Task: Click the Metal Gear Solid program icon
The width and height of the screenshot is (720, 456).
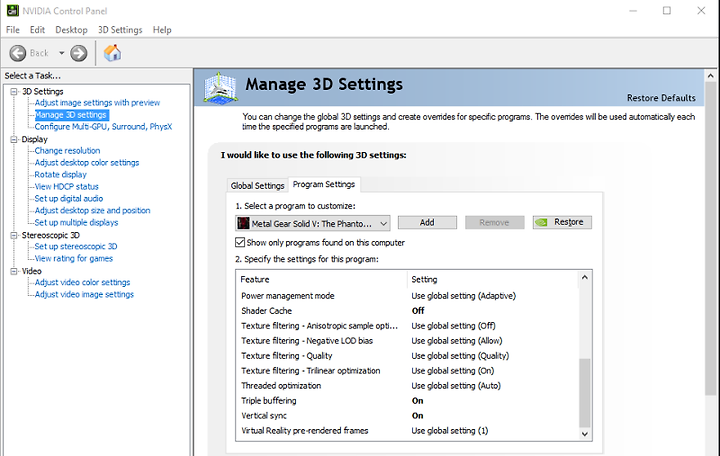Action: [243, 223]
